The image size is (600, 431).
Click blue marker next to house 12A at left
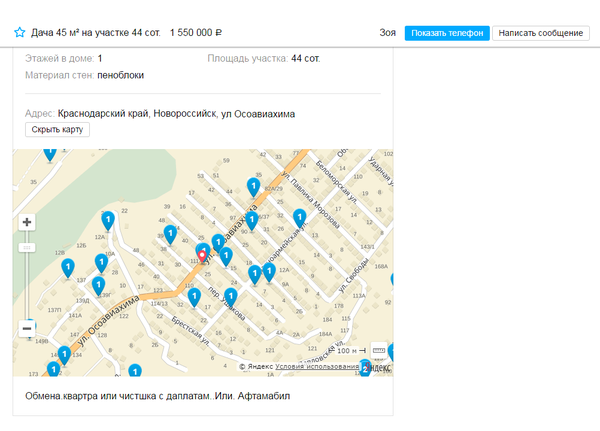pyautogui.click(x=107, y=220)
